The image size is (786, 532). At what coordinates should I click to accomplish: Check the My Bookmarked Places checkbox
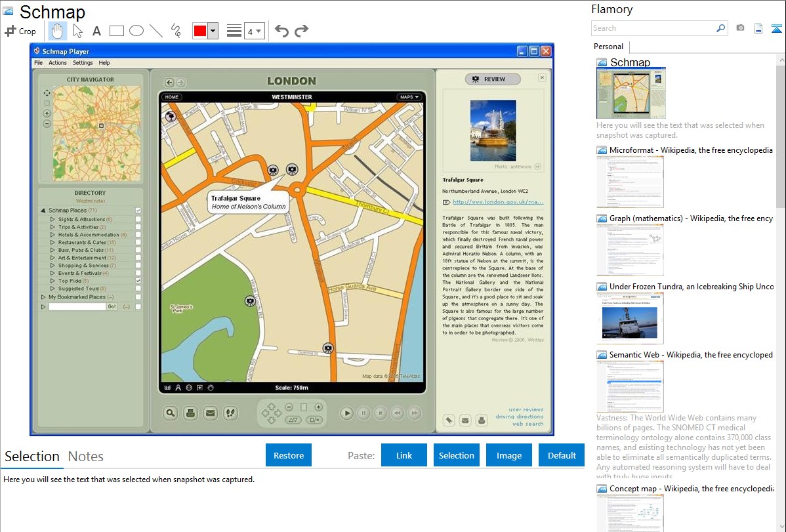pos(138,297)
